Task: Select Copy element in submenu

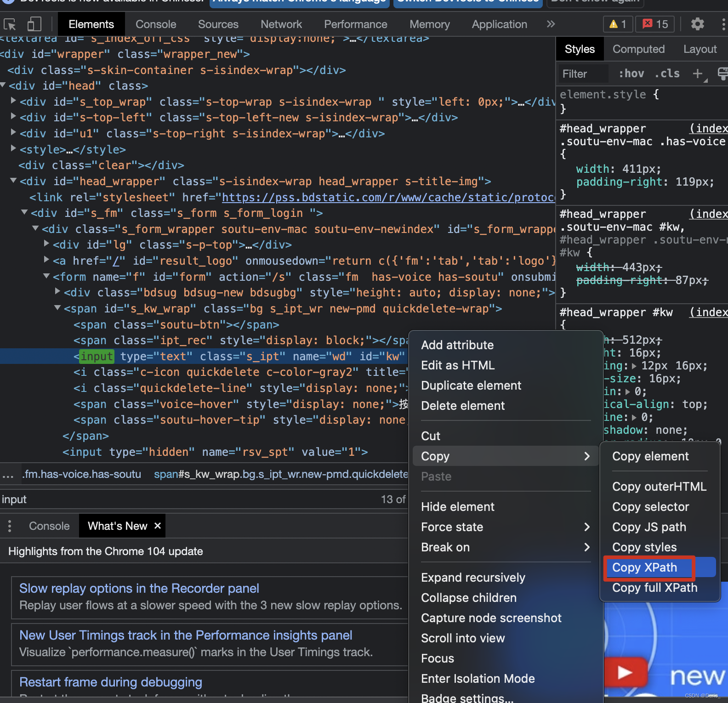Action: pos(660,456)
